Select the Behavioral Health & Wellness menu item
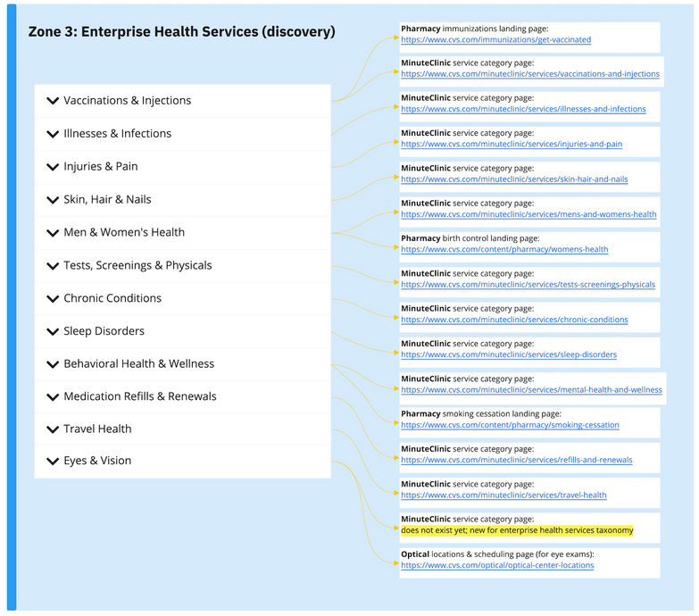 click(x=138, y=364)
